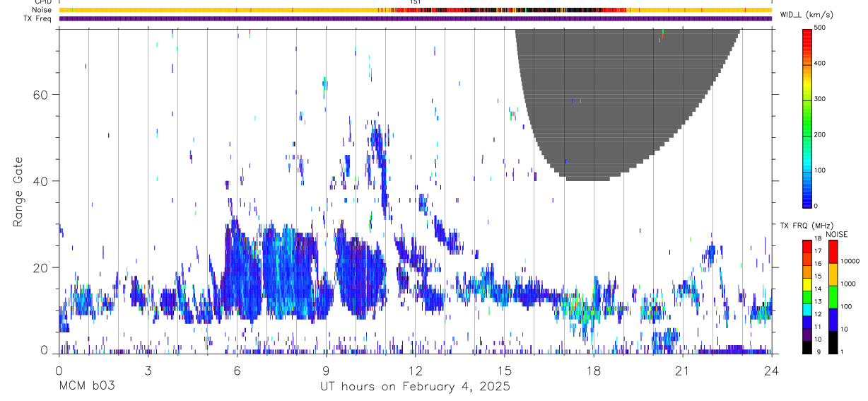Click the 200 tick on width color scale

coord(820,134)
